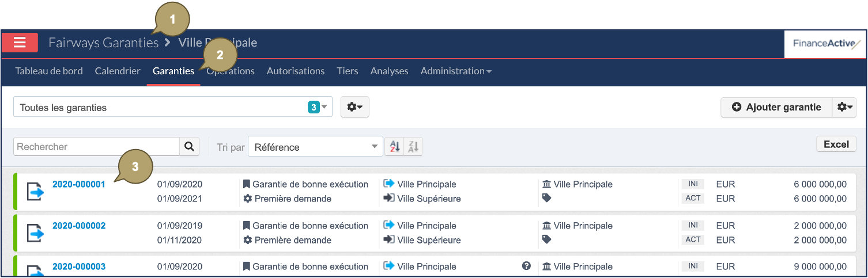
Task: Open the red hamburger menu
Action: coord(20,43)
